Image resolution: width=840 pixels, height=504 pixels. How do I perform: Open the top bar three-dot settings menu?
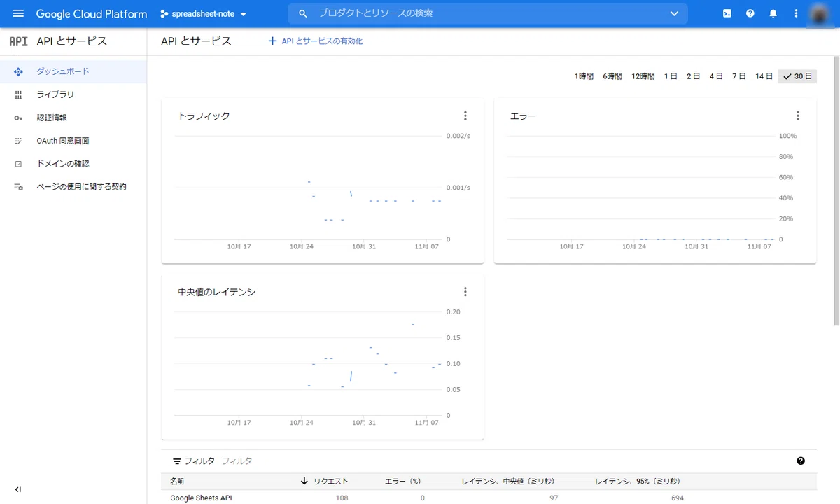click(796, 13)
